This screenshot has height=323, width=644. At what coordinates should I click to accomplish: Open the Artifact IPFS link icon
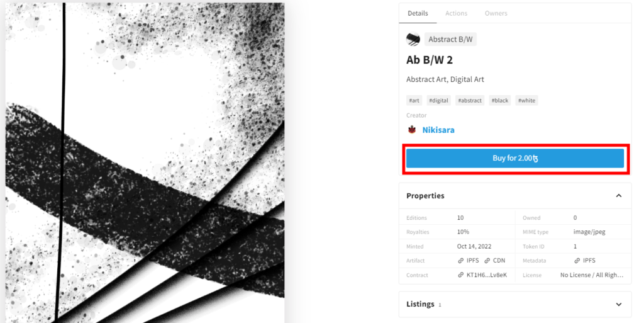[x=461, y=261]
